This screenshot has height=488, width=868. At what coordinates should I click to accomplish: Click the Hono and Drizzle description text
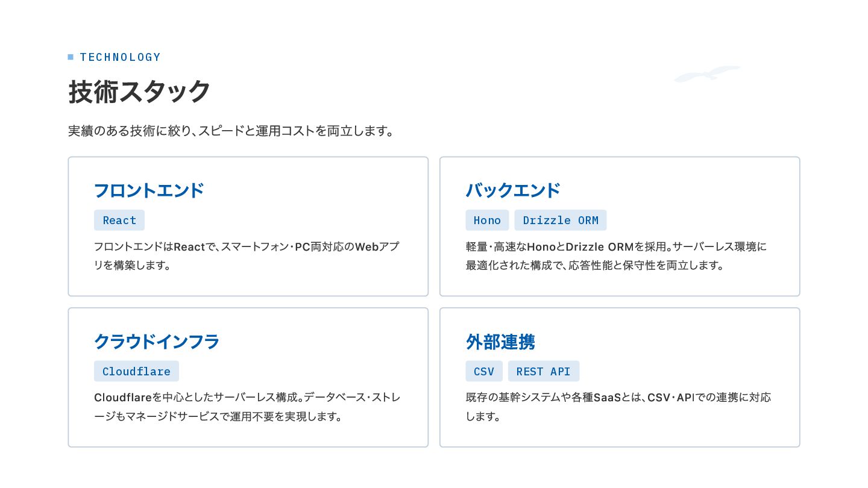click(x=616, y=255)
